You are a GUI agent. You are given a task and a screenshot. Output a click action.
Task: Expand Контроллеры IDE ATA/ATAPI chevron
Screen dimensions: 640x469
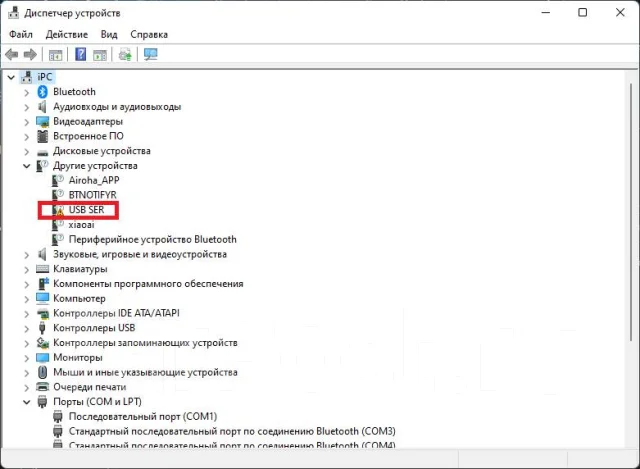point(27,314)
